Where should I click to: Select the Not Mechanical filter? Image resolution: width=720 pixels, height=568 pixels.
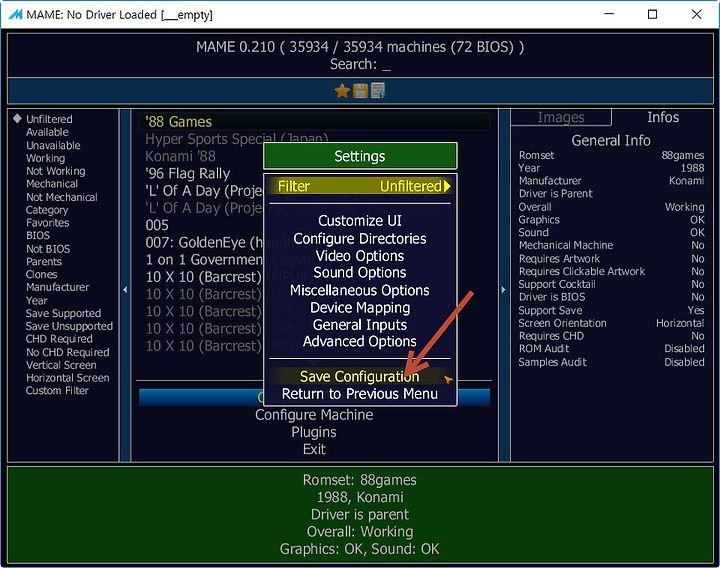click(x=62, y=197)
